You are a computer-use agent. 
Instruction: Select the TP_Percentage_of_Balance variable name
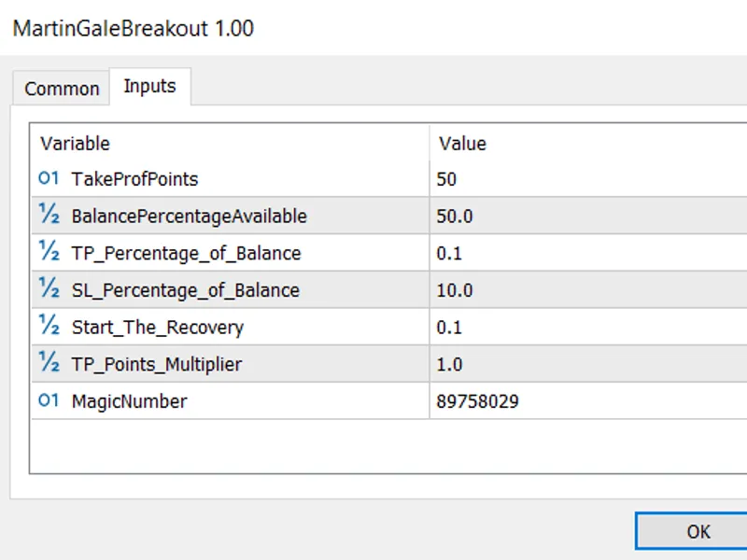click(x=186, y=253)
